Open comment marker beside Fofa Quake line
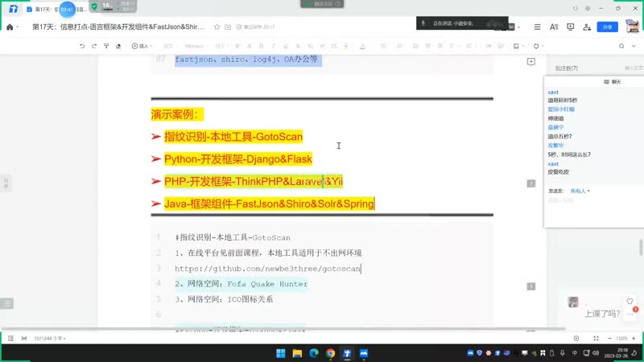This screenshot has height=362, width=644. 531,286
